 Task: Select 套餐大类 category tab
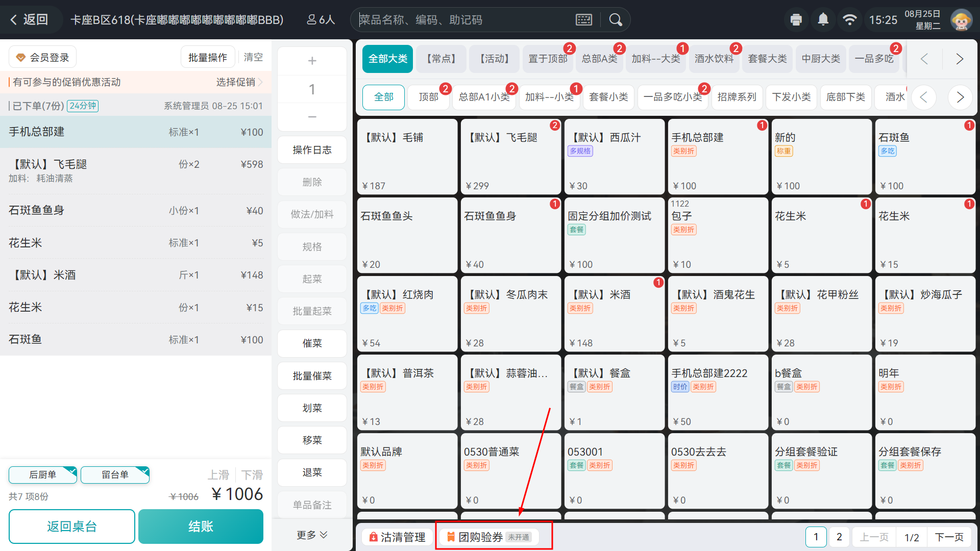tap(767, 59)
